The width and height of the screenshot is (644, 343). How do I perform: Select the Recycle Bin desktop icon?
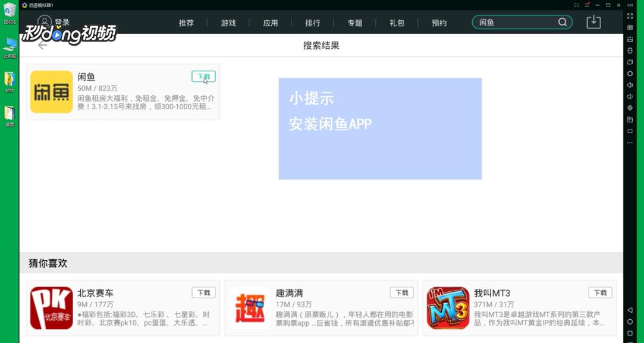pos(10,12)
